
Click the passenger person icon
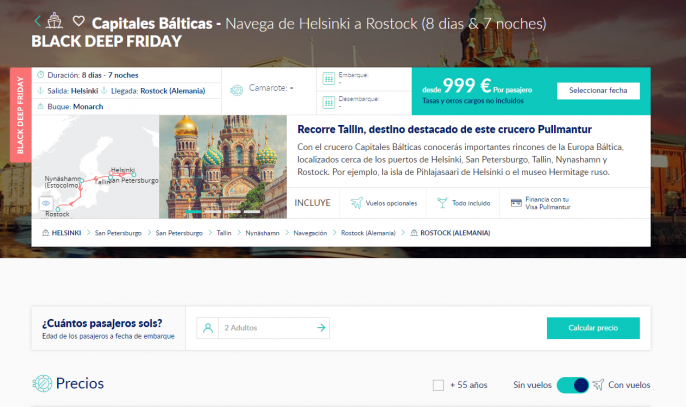click(208, 328)
